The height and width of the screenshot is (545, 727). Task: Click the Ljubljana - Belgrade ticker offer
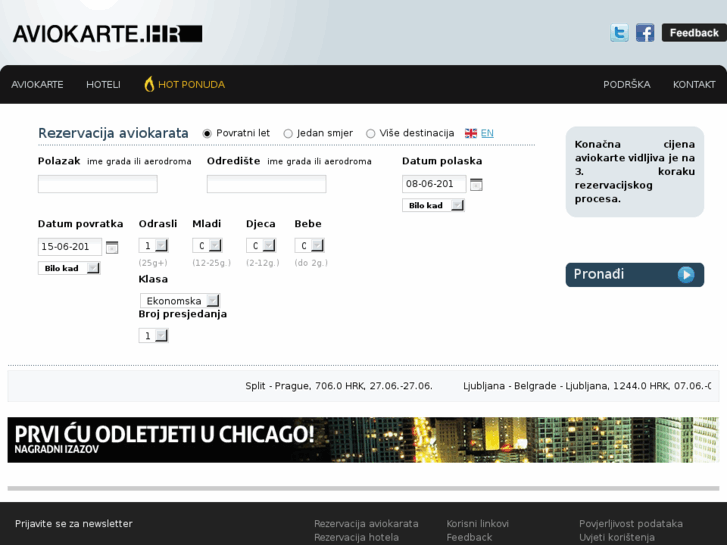click(587, 386)
